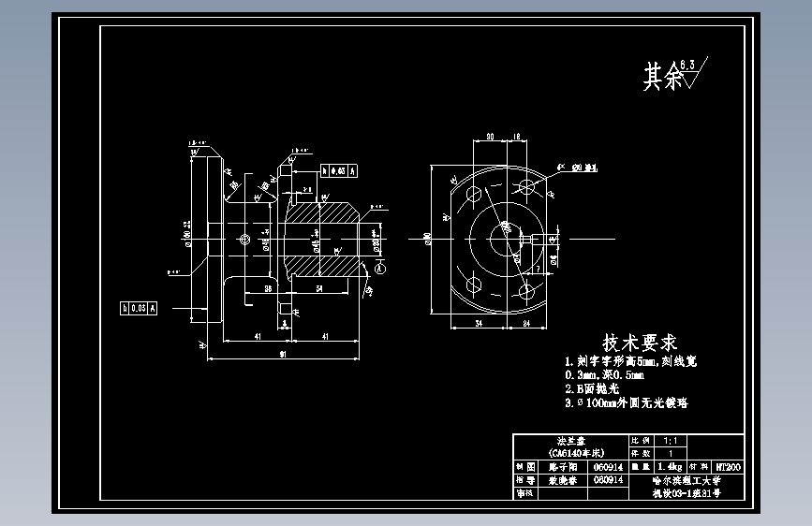Select date 060914 in the 制图 row

point(608,466)
